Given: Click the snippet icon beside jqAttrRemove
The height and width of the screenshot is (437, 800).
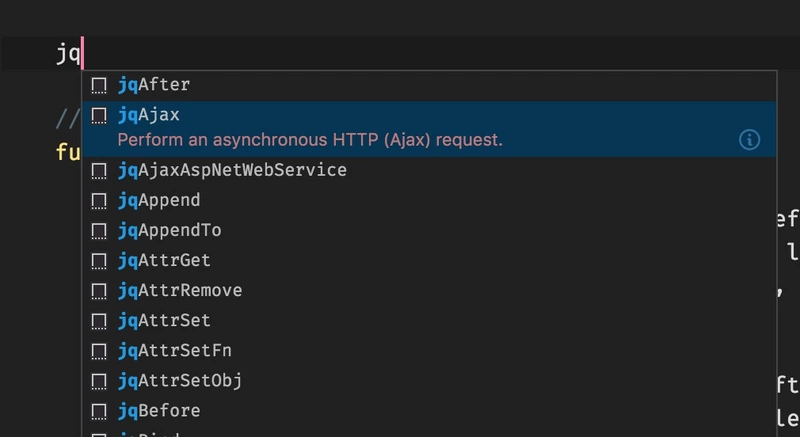Looking at the screenshot, I should click(99, 291).
